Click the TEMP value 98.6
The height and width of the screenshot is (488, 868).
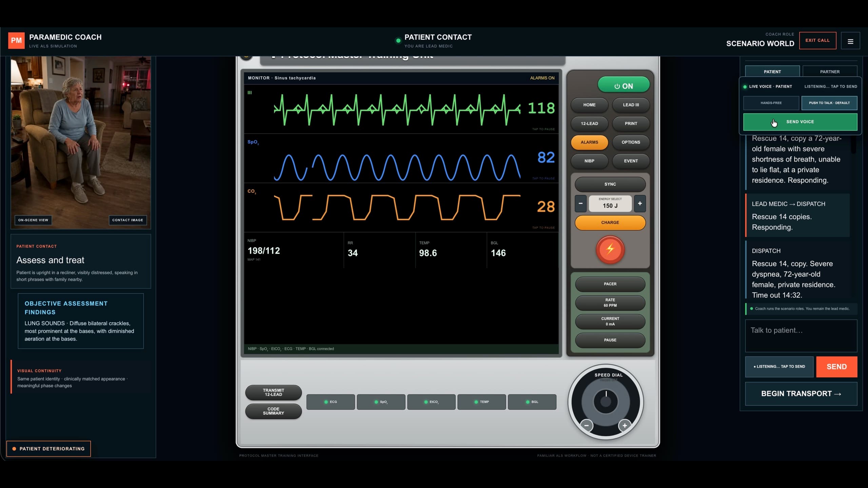click(x=428, y=253)
